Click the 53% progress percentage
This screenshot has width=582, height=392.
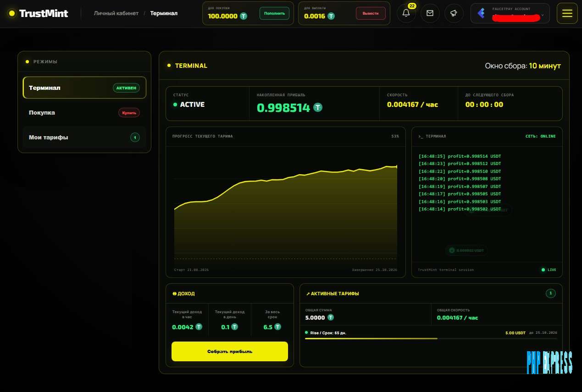(395, 136)
